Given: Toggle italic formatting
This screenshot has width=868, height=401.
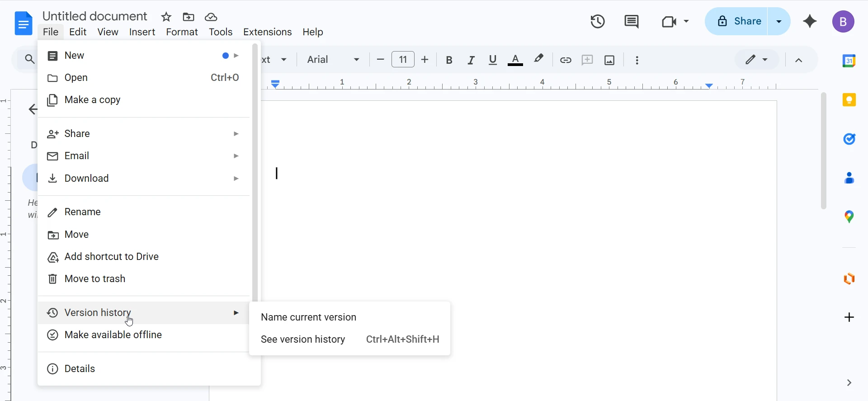Looking at the screenshot, I should click(x=471, y=60).
